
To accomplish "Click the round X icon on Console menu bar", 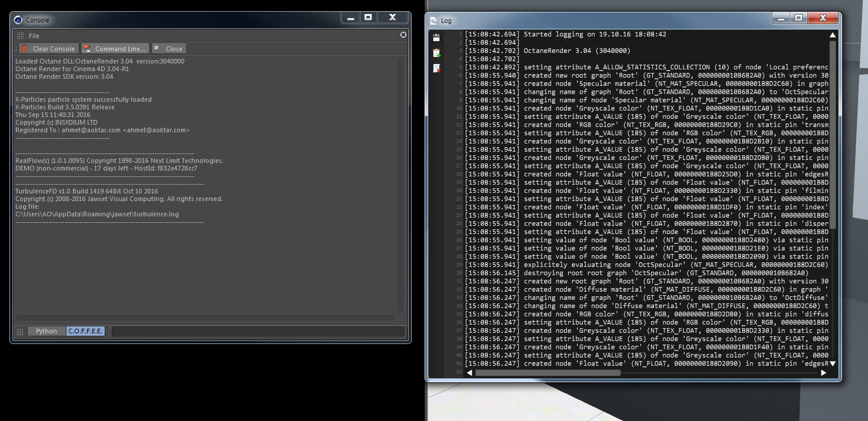I will tap(403, 35).
